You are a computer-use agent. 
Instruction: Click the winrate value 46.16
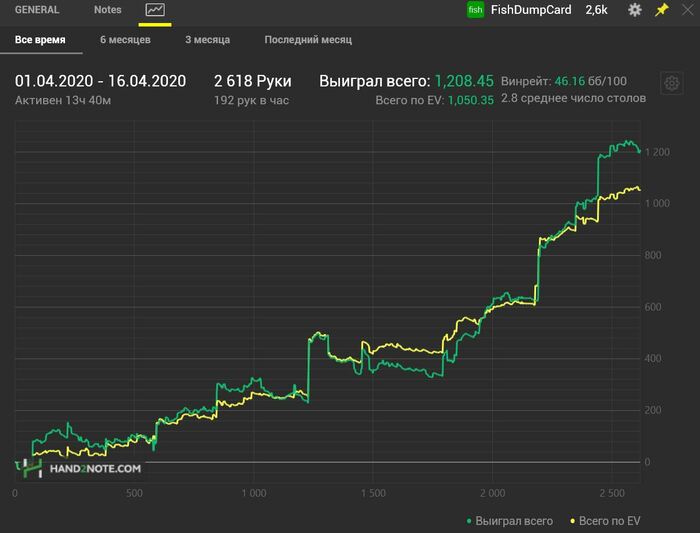(570, 81)
